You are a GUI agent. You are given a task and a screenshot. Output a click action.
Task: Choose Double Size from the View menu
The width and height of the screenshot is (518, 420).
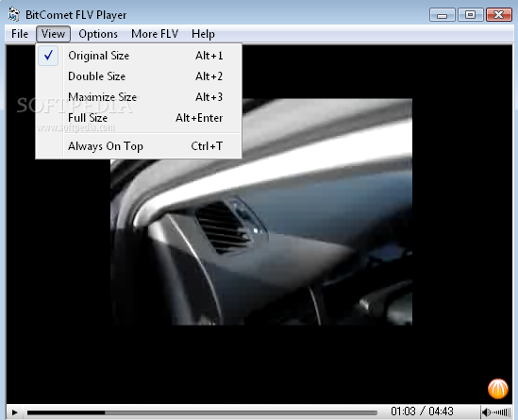139,76
